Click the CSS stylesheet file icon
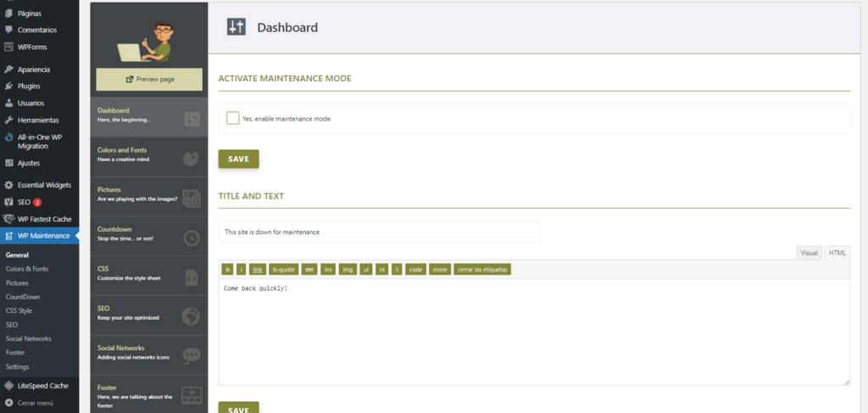 [x=192, y=277]
